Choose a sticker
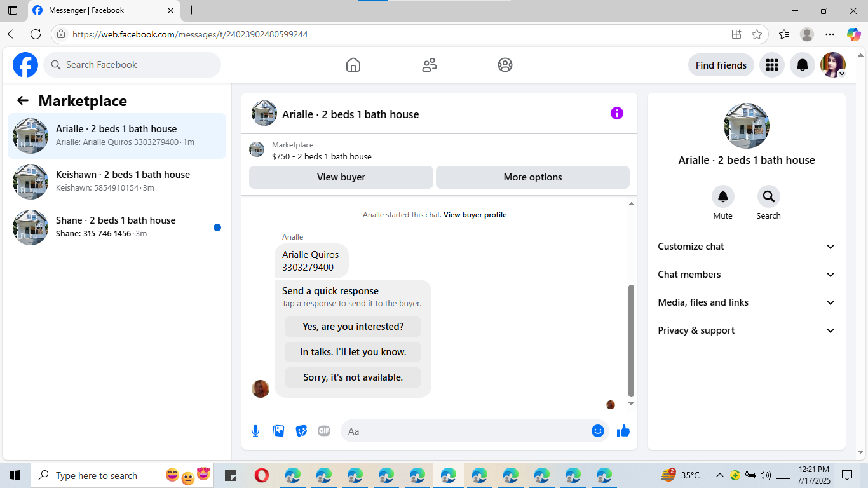This screenshot has width=868, height=488. (301, 431)
